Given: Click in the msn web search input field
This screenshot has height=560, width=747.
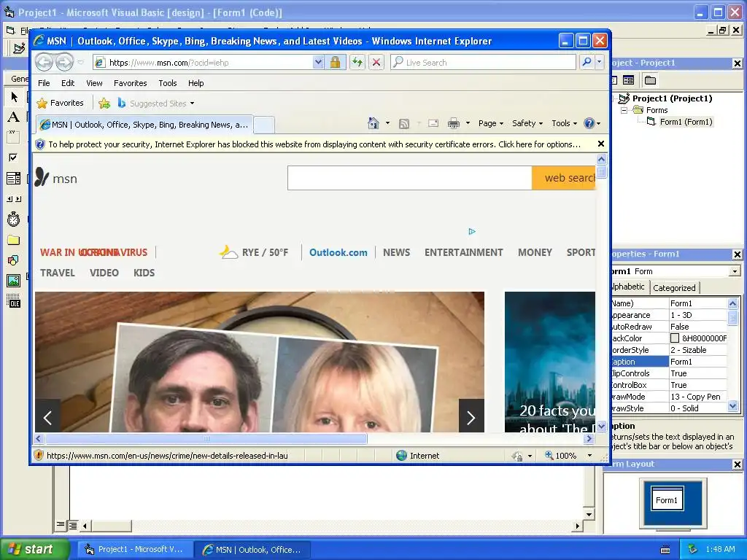Looking at the screenshot, I should 410,178.
